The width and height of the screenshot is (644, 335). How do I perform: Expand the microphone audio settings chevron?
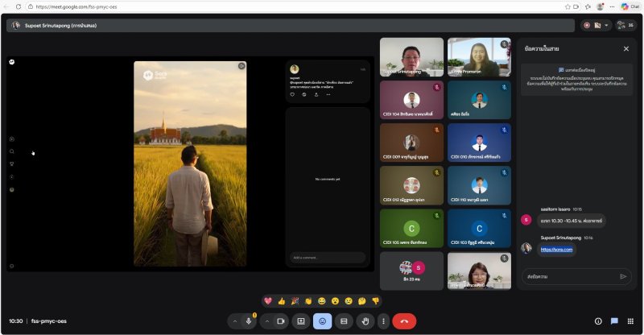235,321
